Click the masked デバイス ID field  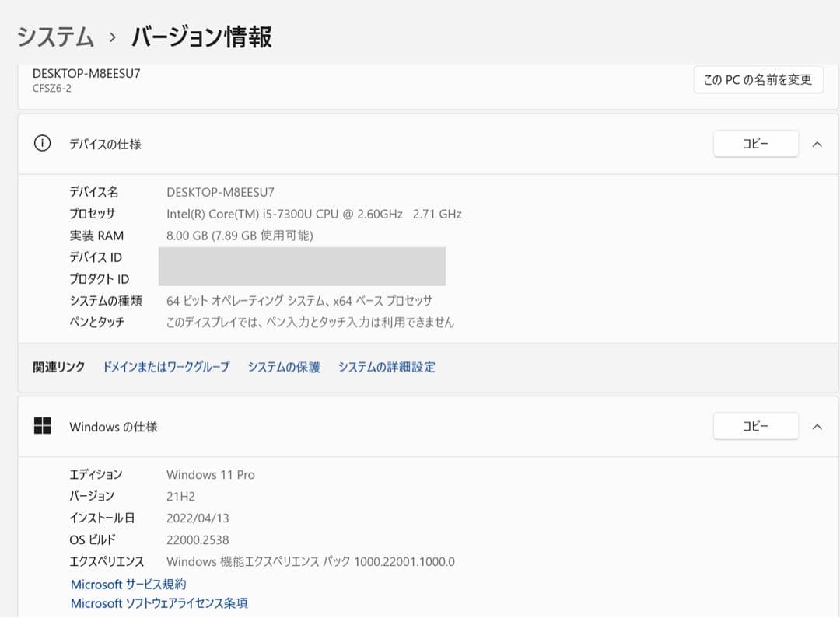[303, 257]
